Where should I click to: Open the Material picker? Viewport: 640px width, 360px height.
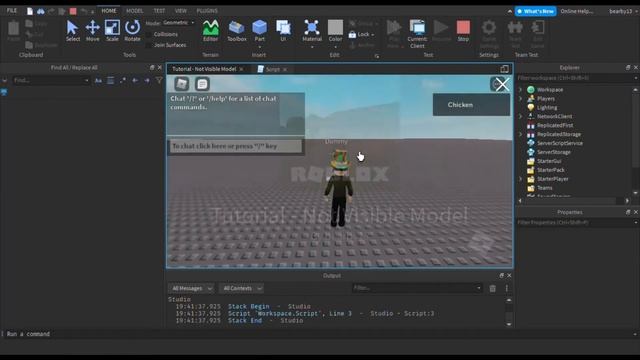tap(312, 31)
